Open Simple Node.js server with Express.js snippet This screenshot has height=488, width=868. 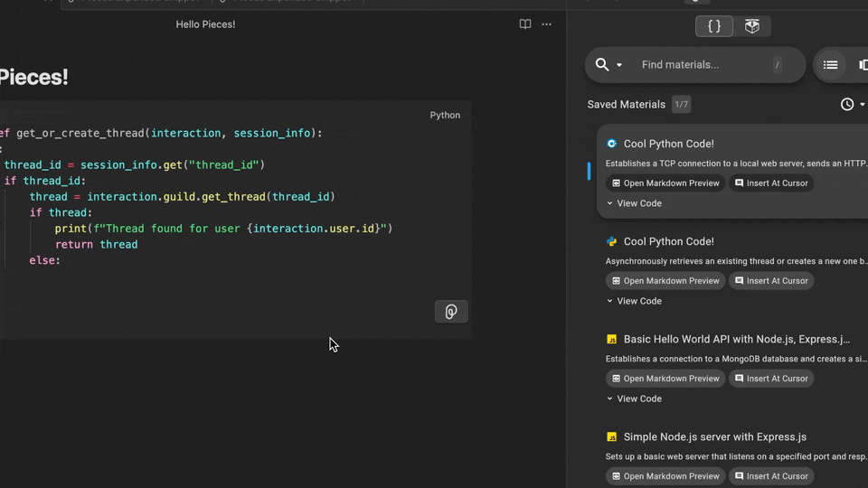[x=714, y=436]
